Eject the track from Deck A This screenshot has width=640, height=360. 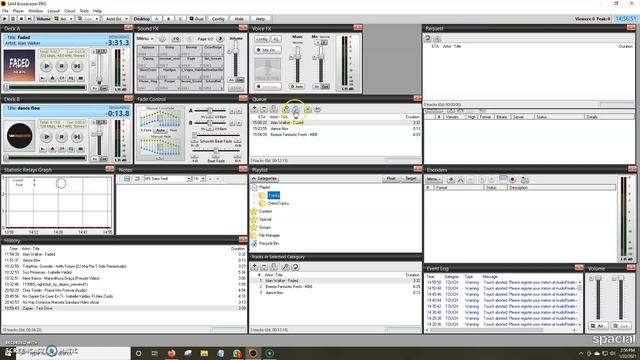point(52,78)
